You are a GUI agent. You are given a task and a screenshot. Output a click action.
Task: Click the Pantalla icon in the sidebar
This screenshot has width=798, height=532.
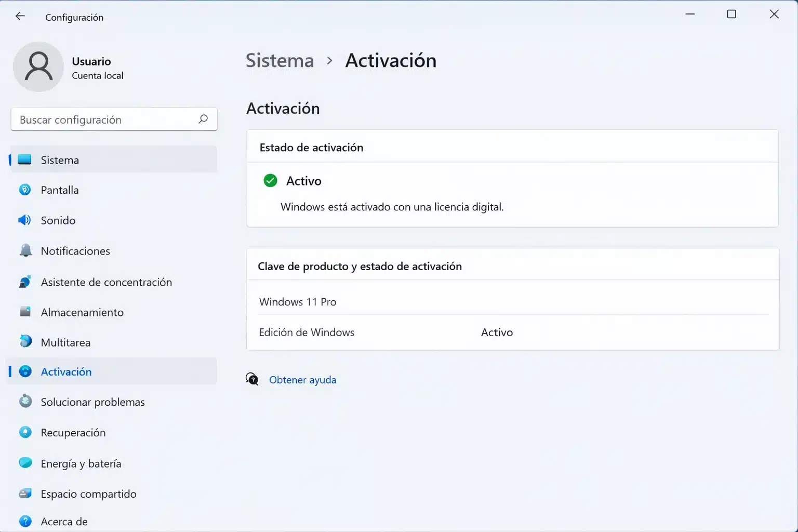25,190
